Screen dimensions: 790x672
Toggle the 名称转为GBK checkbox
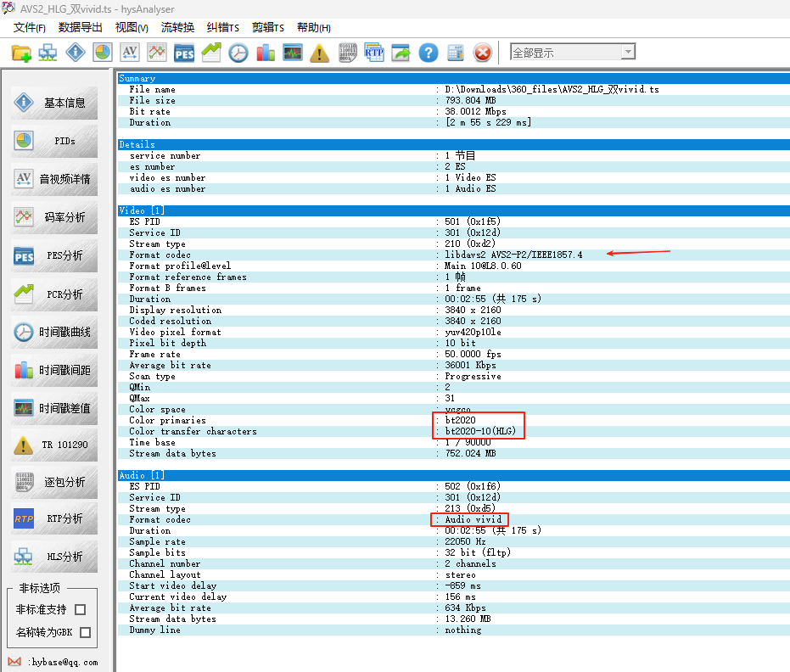pyautogui.click(x=86, y=632)
